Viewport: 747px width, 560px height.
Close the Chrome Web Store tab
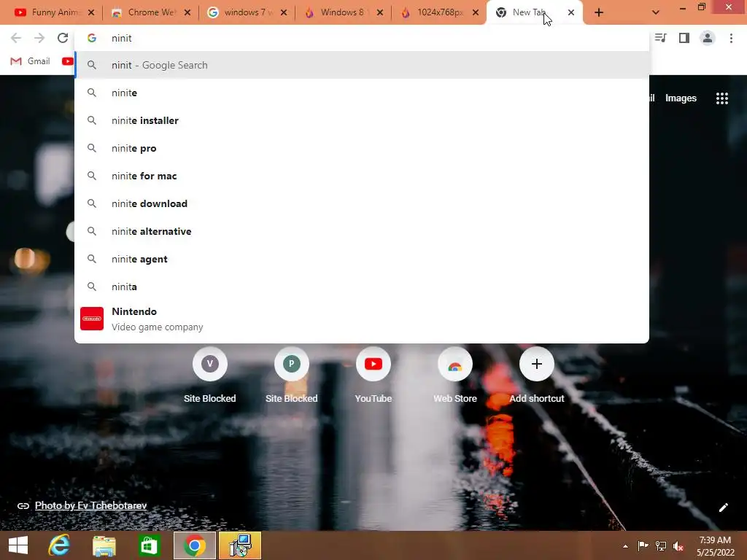[187, 12]
